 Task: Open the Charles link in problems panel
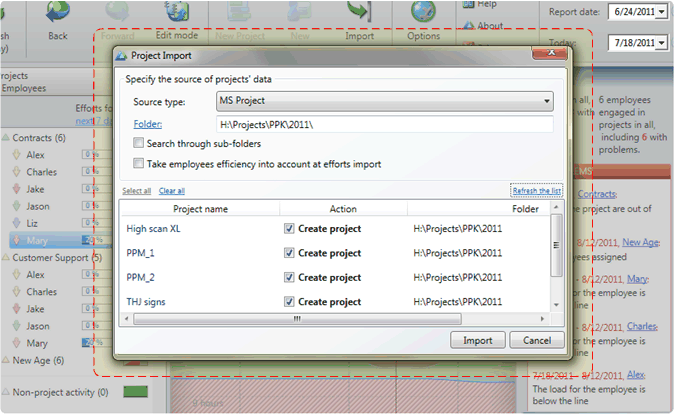(642, 326)
